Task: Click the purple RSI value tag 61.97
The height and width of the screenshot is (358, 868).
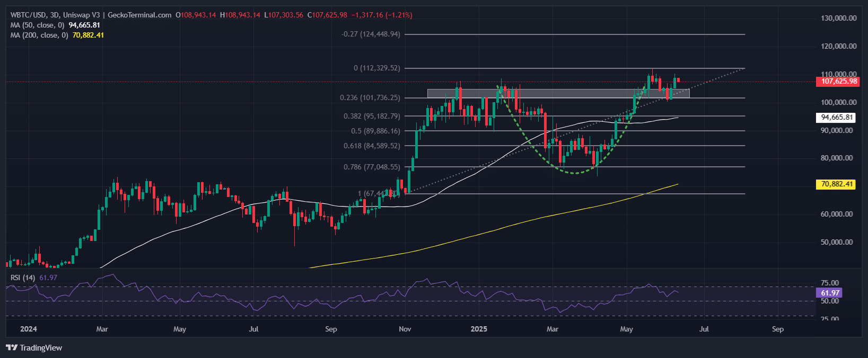Action: (828, 293)
